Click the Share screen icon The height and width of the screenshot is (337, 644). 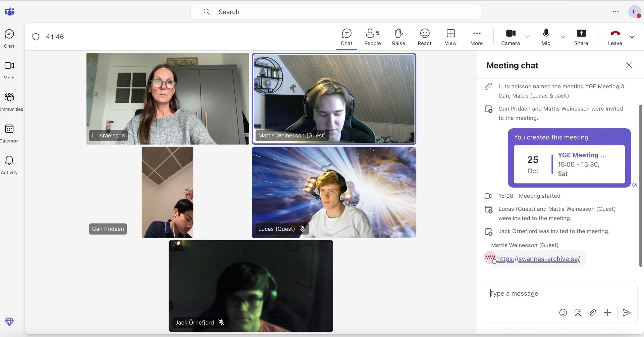click(x=581, y=37)
